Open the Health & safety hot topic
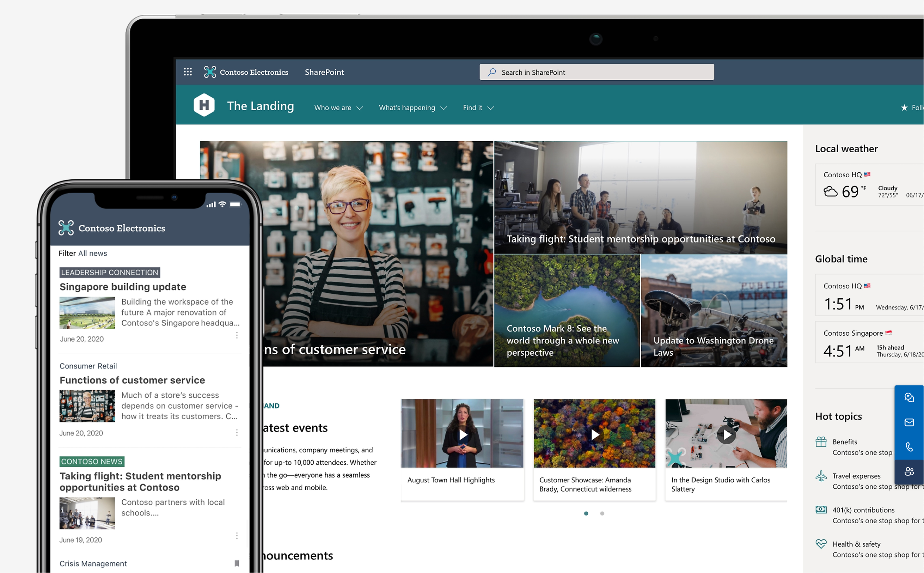This screenshot has width=924, height=573. click(856, 544)
